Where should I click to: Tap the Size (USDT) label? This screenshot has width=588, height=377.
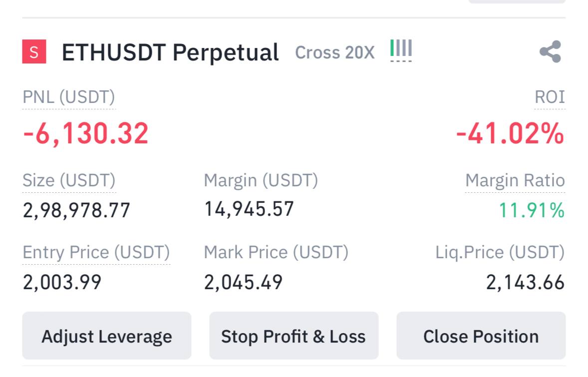click(69, 180)
